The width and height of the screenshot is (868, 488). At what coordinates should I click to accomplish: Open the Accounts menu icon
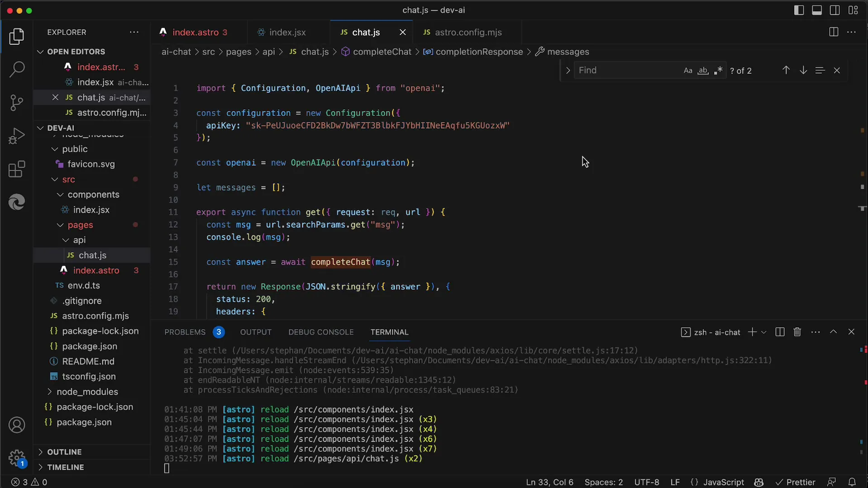click(17, 425)
